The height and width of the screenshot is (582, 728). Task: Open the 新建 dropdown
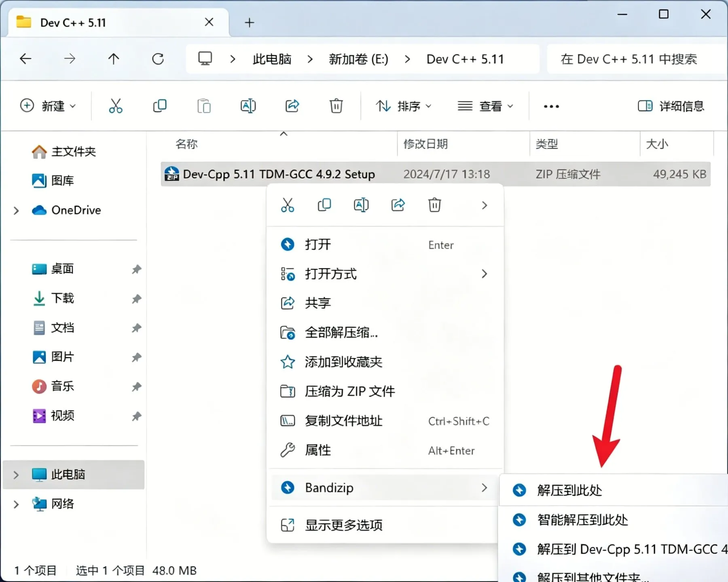coord(48,106)
